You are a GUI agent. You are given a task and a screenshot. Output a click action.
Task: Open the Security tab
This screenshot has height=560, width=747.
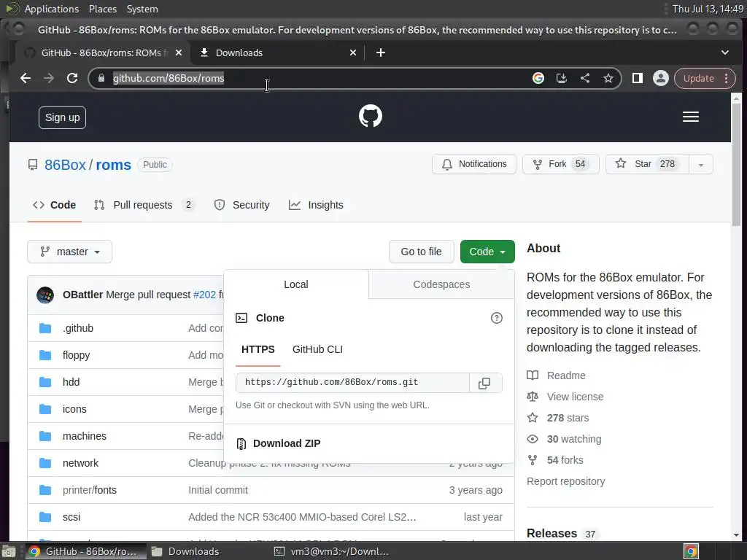pos(242,205)
